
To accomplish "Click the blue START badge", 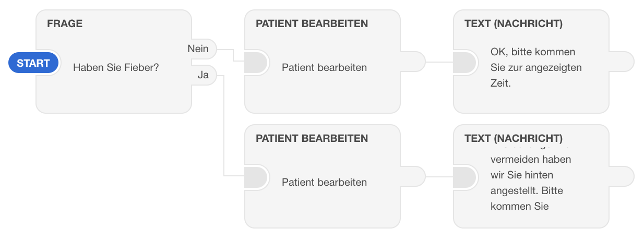I will pos(33,63).
